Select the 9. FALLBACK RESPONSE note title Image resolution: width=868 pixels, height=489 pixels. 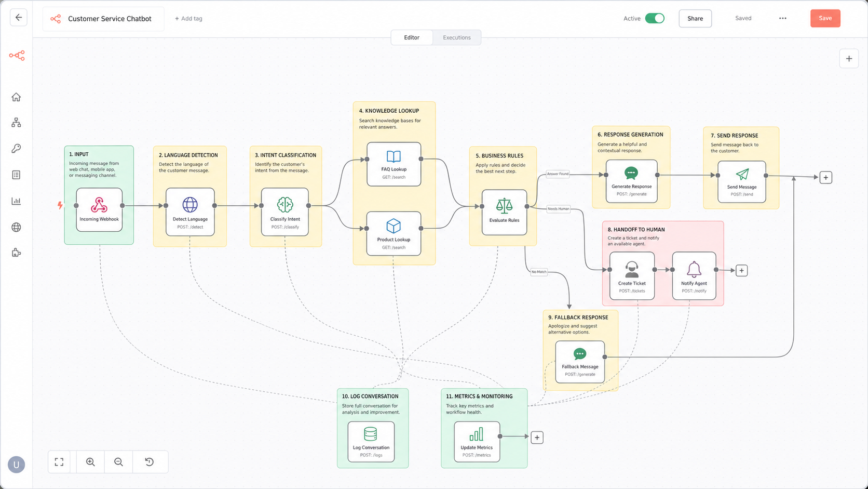coord(578,317)
